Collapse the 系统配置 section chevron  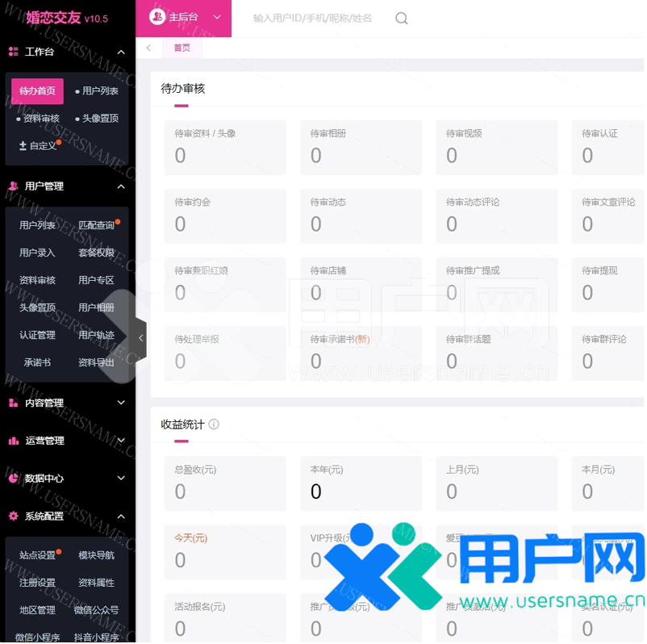click(x=121, y=516)
